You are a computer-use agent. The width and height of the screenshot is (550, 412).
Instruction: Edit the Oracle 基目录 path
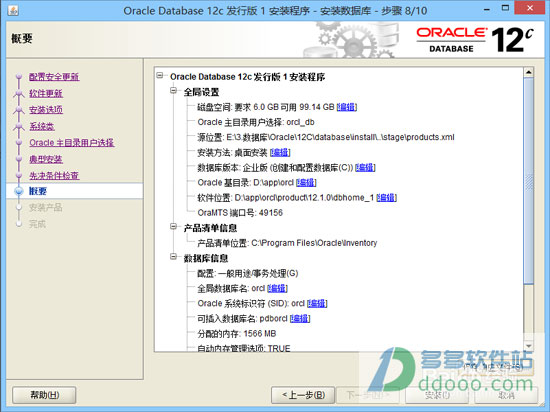[306, 183]
